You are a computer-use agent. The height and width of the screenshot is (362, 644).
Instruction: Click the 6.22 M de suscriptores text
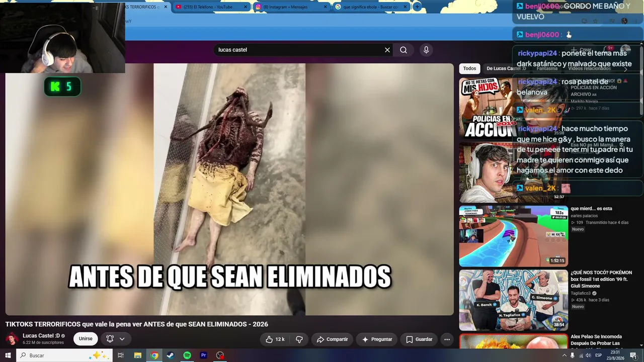(43, 343)
